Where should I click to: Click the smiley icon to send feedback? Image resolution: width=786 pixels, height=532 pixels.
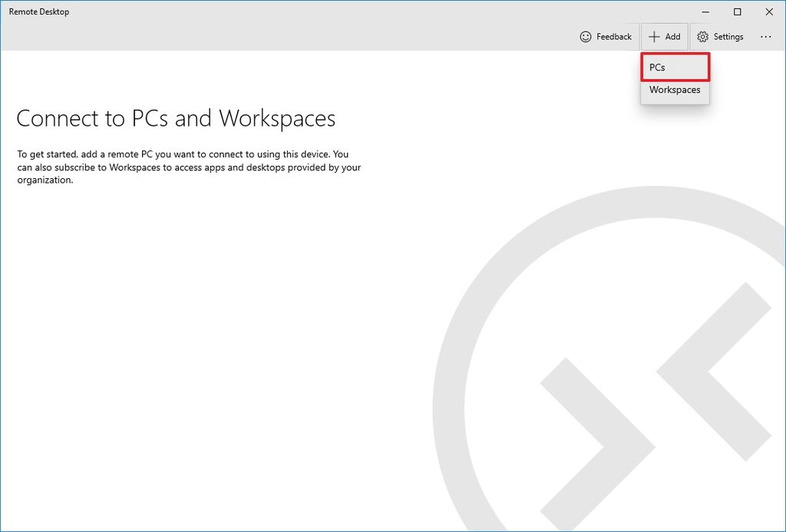pyautogui.click(x=585, y=36)
